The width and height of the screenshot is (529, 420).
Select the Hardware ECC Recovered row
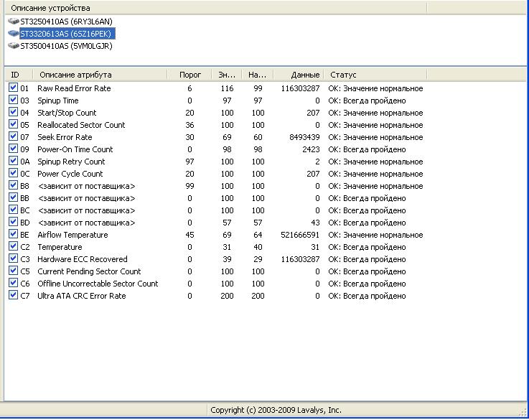[x=82, y=259]
